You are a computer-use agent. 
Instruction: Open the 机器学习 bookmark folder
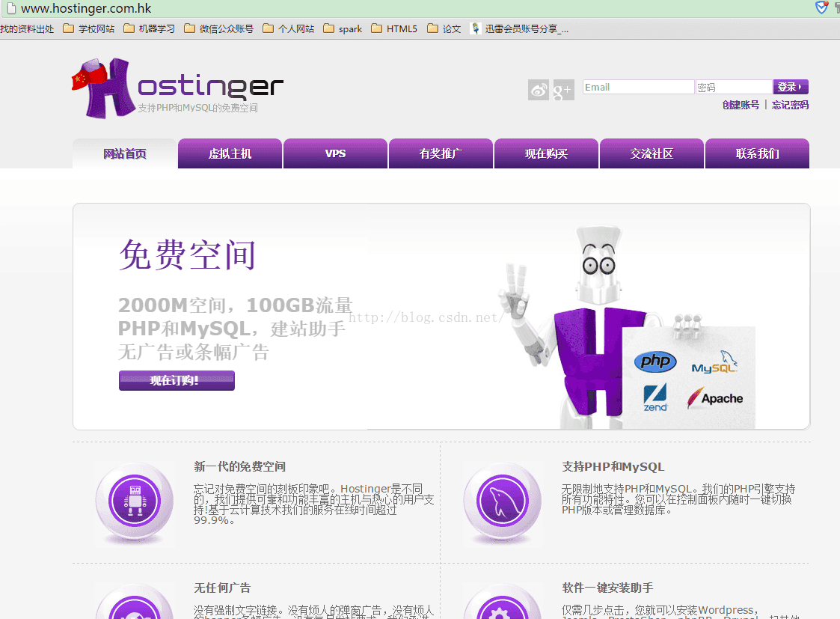coord(150,28)
